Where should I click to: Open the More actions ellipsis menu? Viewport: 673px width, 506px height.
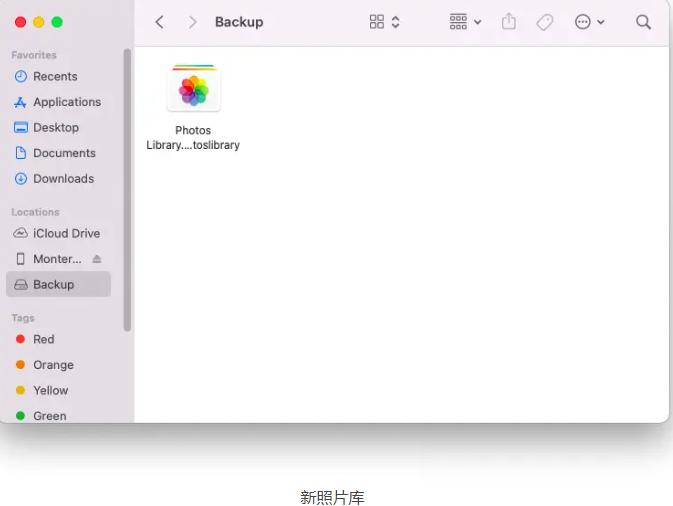tap(582, 21)
